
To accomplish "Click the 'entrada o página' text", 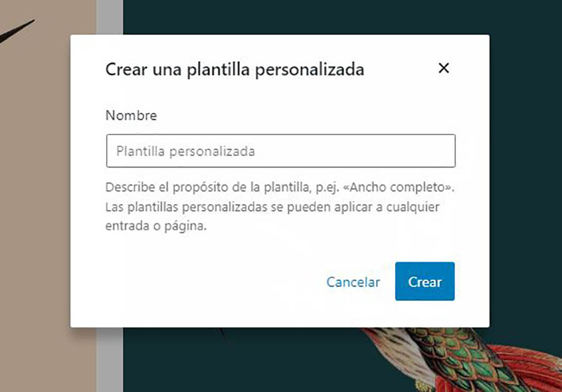I will (x=155, y=227).
